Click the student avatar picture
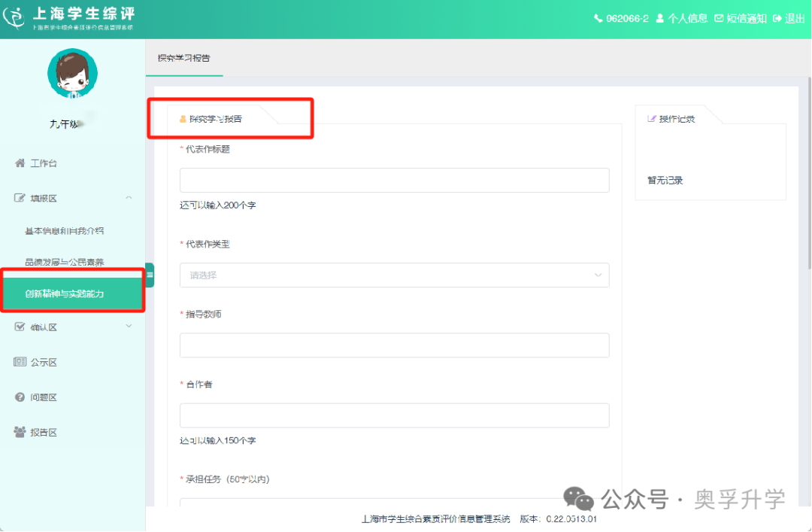This screenshot has height=532, width=812. (x=72, y=75)
